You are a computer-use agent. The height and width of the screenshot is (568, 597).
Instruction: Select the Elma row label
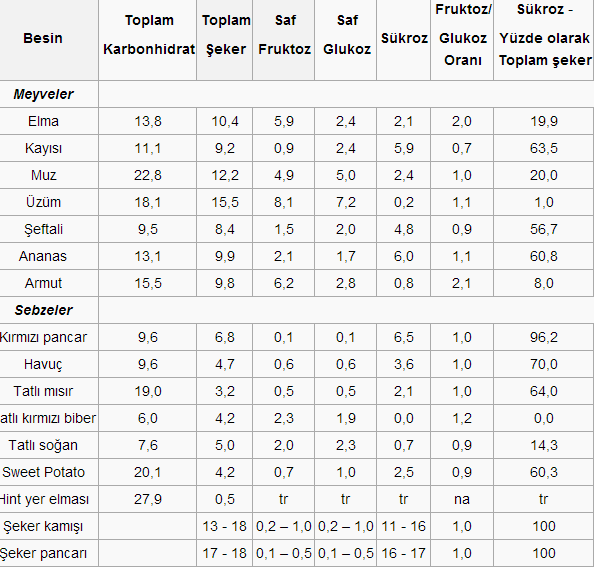coord(43,121)
